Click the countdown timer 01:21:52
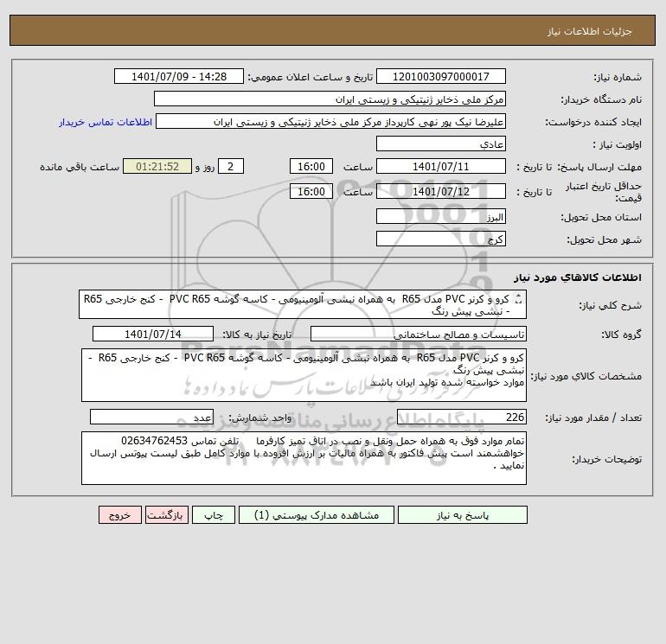666x644 pixels. [157, 167]
